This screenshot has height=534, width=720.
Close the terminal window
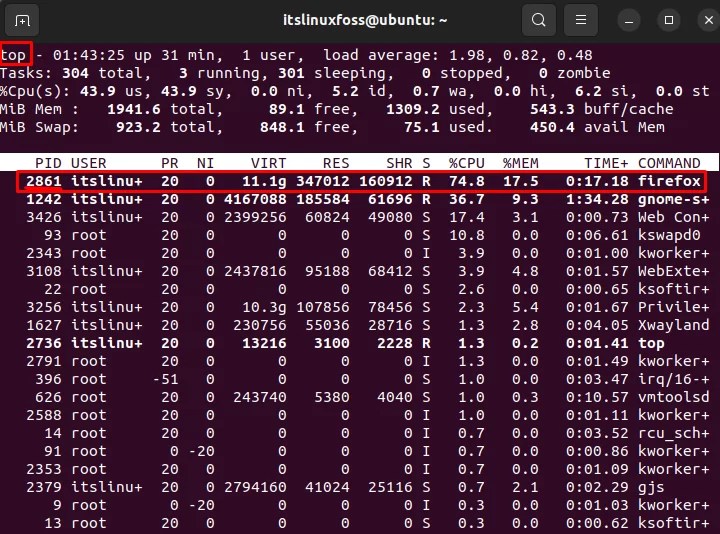pos(709,21)
